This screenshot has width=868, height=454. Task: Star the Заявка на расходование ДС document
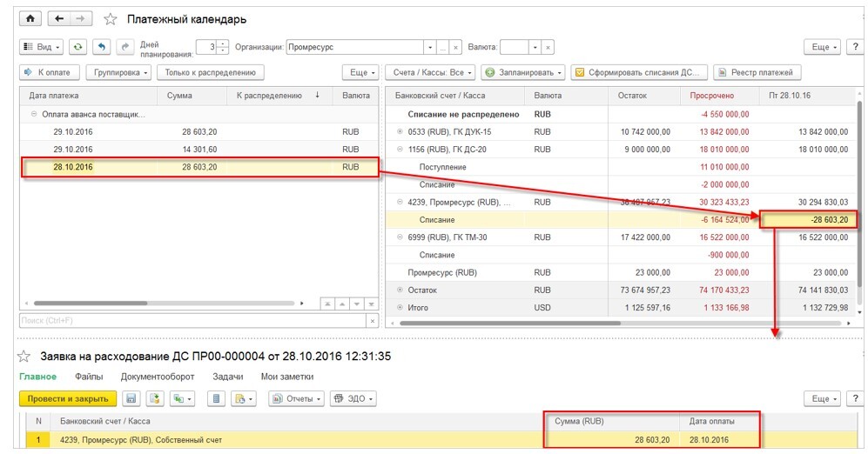pos(24,356)
